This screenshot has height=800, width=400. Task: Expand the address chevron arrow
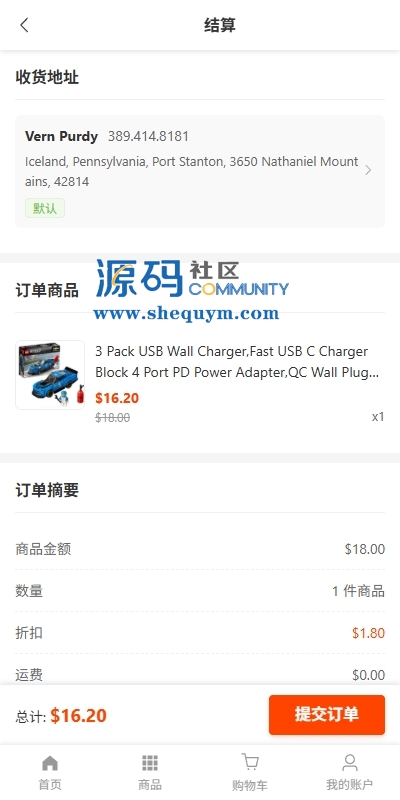368,170
